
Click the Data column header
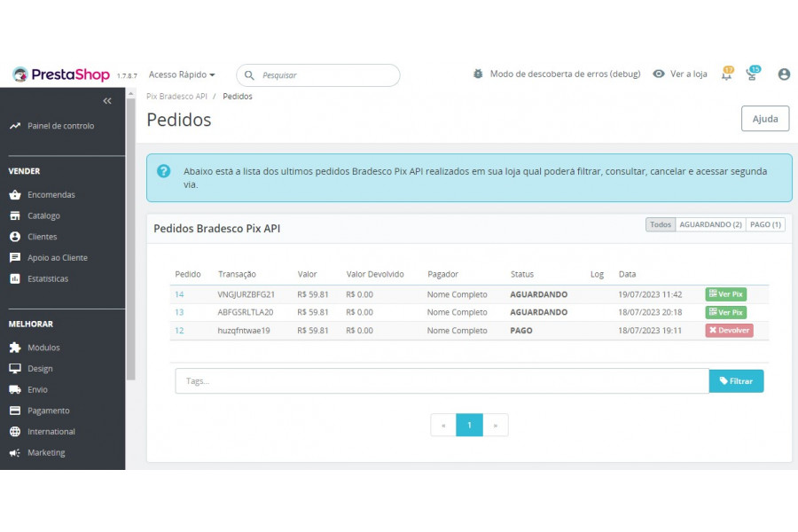(x=627, y=274)
